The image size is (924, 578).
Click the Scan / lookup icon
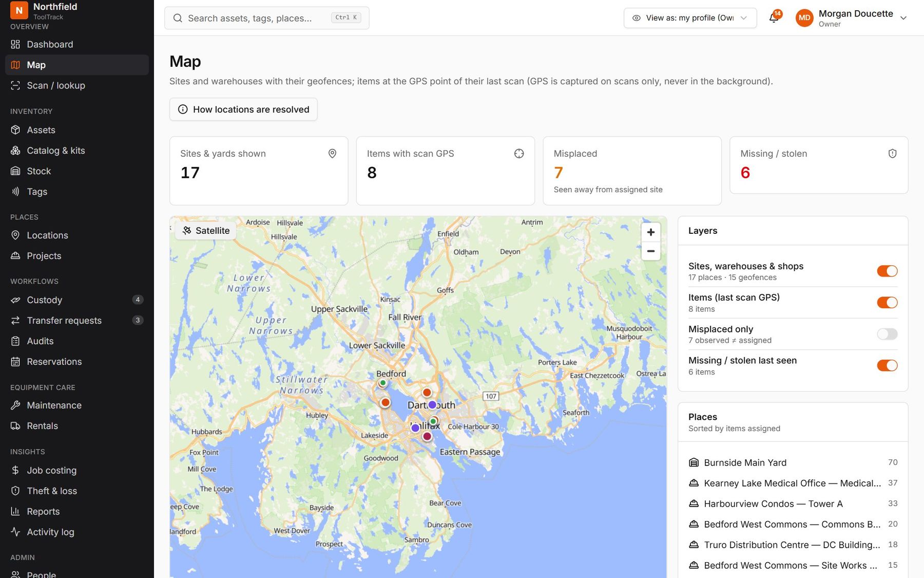(15, 85)
